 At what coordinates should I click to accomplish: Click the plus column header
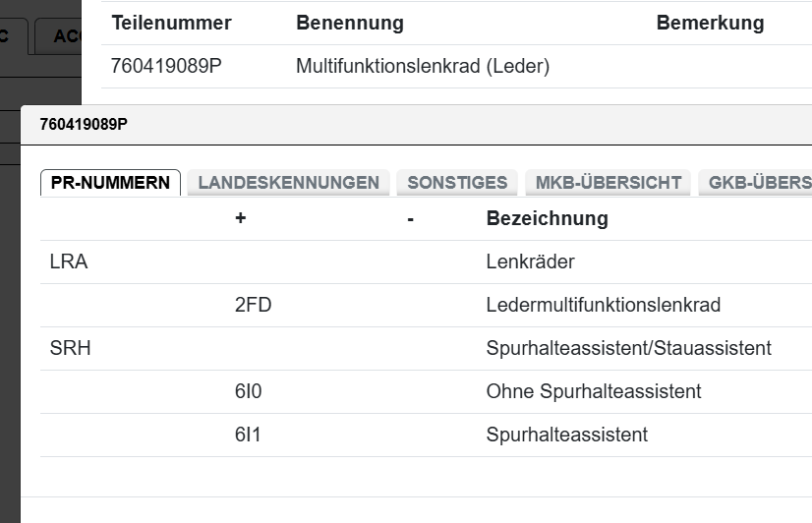[241, 218]
